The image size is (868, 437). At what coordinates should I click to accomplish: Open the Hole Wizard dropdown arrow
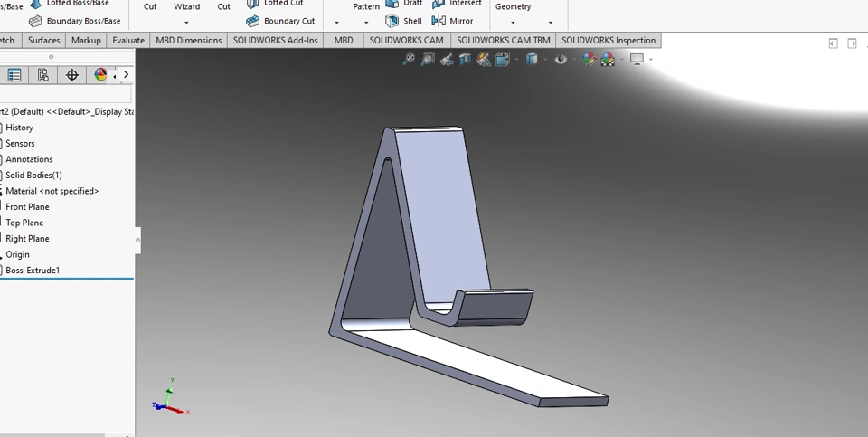pos(186,23)
